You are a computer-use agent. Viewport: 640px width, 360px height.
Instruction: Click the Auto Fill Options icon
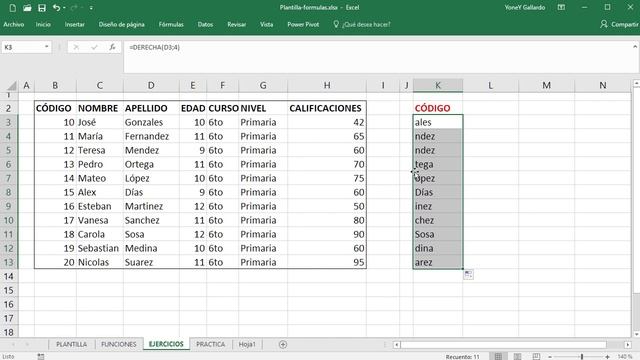coord(469,274)
